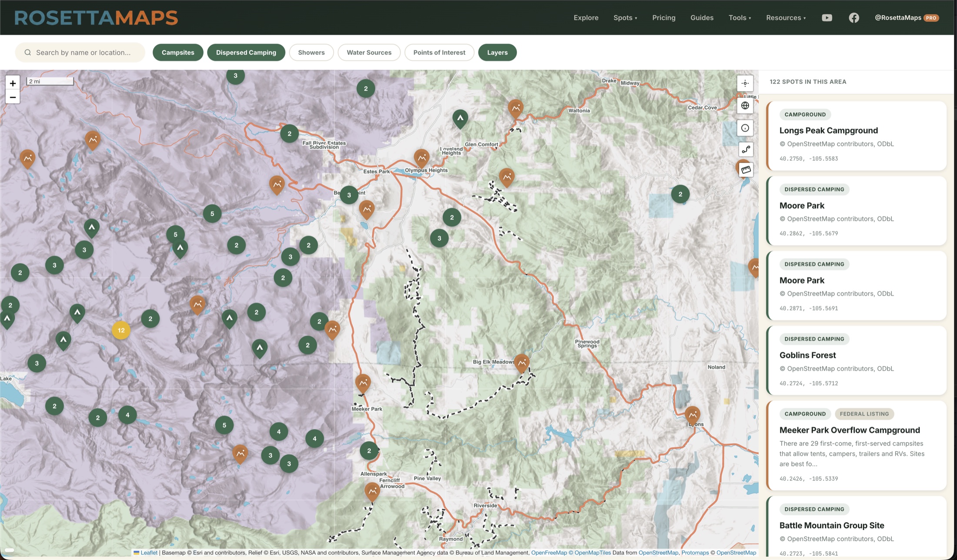Select the orange marker near Allenspark
Viewport: 957px width, 560px height.
[372, 492]
